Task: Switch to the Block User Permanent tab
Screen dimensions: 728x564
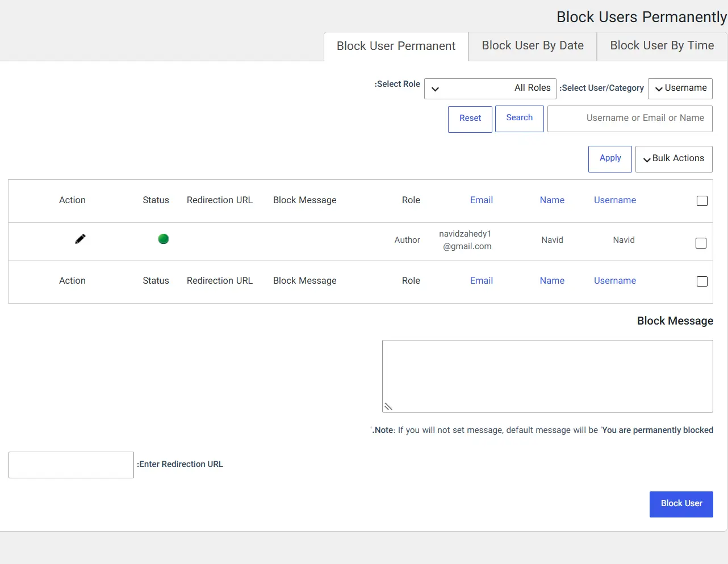Action: click(396, 46)
